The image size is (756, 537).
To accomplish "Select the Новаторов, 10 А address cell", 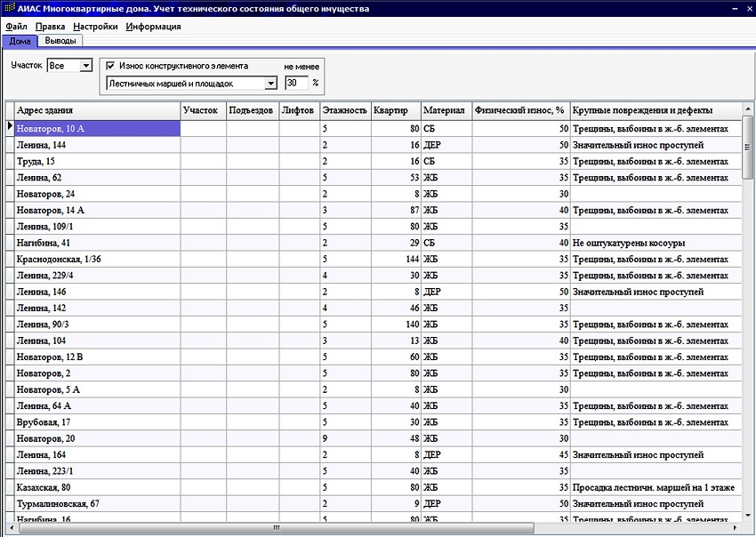I will click(98, 129).
